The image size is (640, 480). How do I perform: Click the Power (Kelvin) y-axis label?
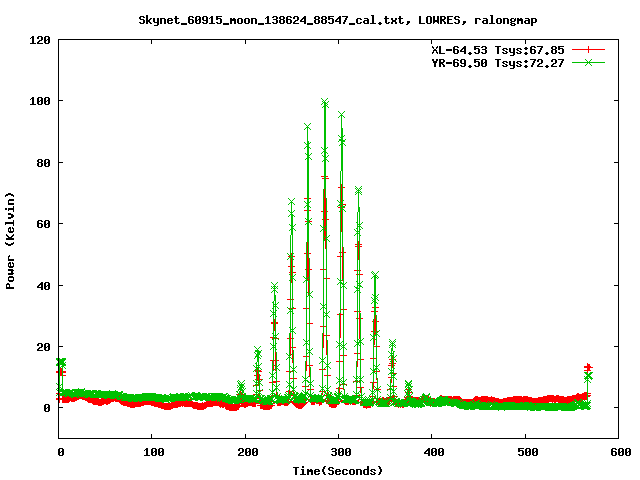tap(10, 241)
